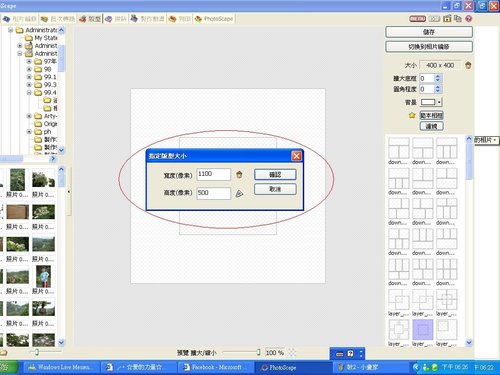Click the swap icon beside the 500 height field
Viewport: 500px width, 375px height.
pos(239,193)
